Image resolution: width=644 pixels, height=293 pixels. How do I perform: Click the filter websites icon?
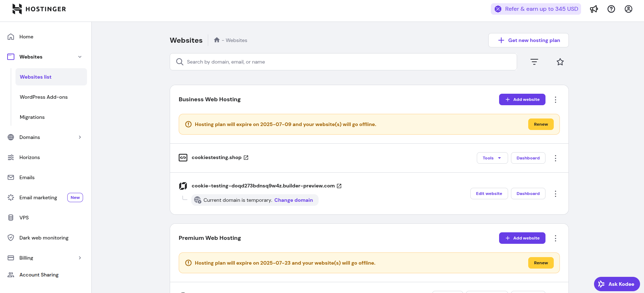534,62
